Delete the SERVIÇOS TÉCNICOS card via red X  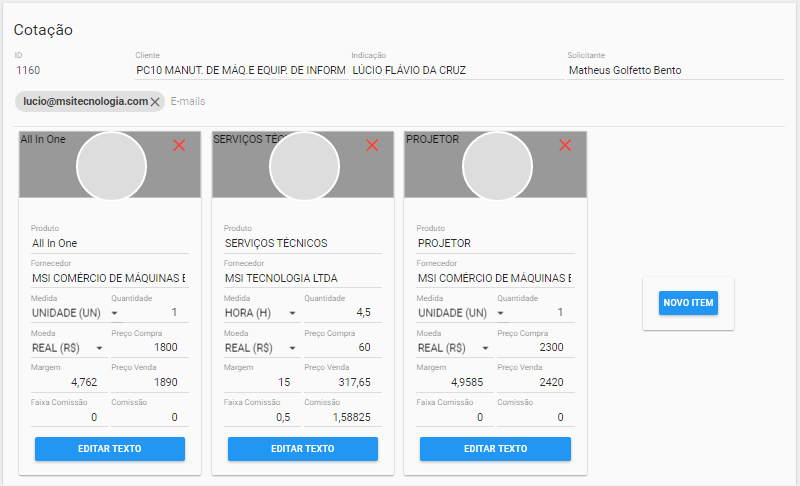(372, 146)
